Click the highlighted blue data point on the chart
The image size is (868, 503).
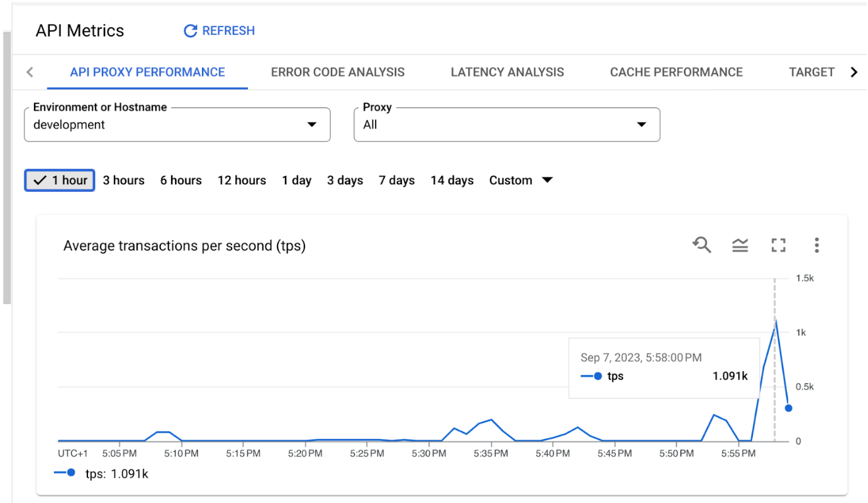pos(789,408)
